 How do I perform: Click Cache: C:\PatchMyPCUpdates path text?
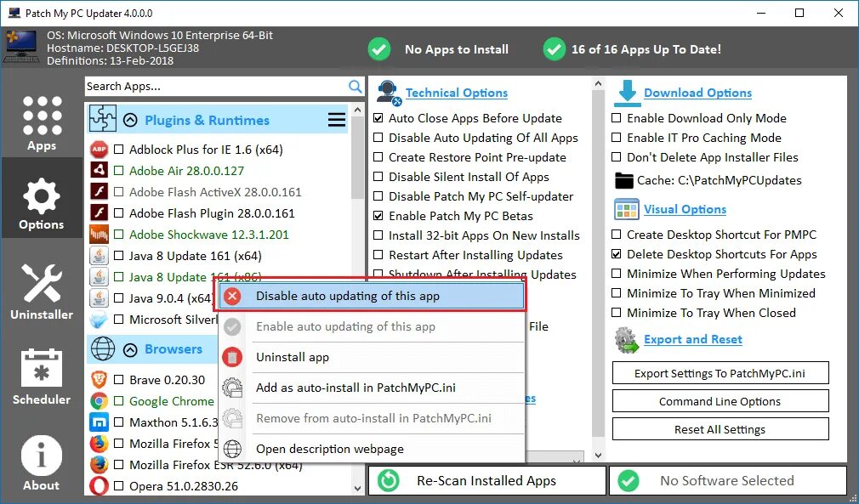point(719,180)
